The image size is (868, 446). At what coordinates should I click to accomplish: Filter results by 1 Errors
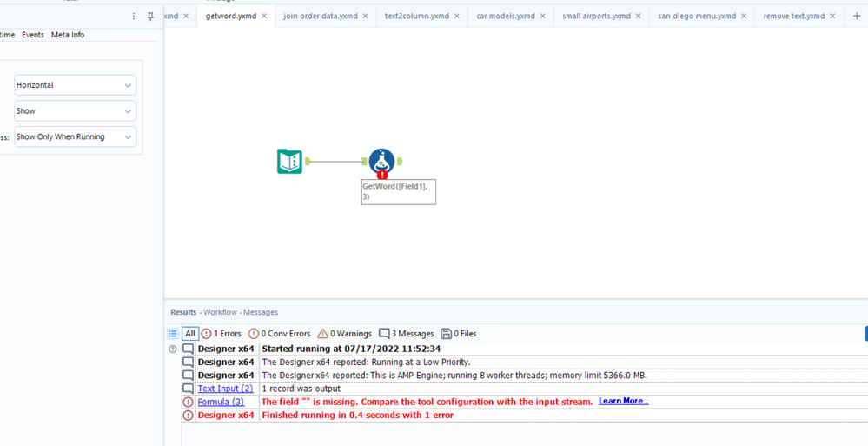pyautogui.click(x=222, y=334)
